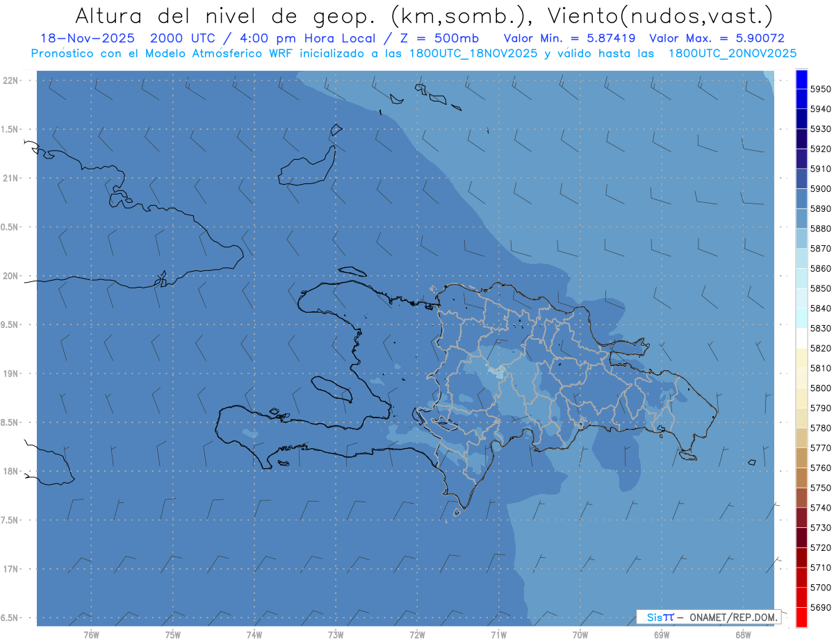Click the 5950 legend value
The image size is (834, 644).
820,89
